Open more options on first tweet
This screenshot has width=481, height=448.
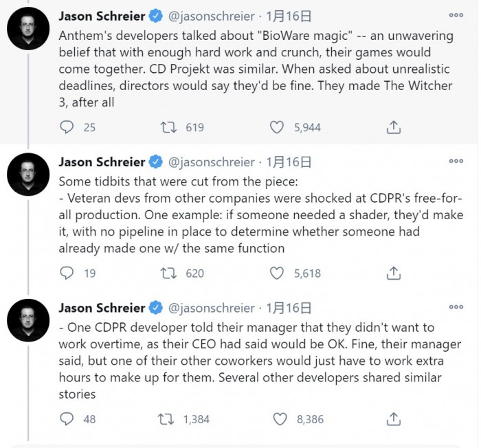pyautogui.click(x=456, y=15)
